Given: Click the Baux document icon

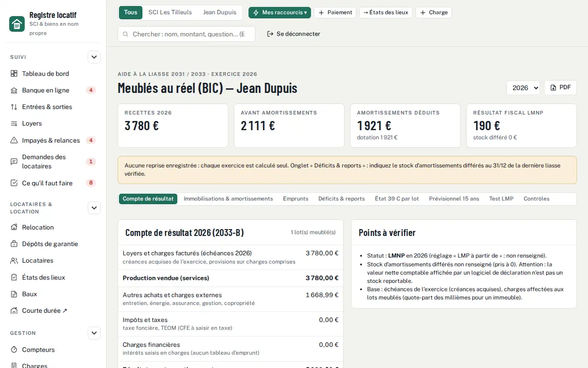Looking at the screenshot, I should click(14, 294).
